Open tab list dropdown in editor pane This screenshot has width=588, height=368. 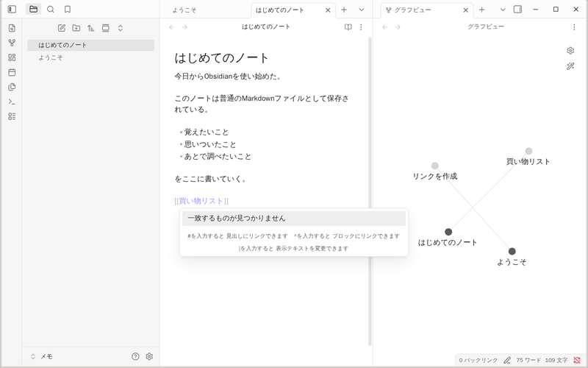362,10
